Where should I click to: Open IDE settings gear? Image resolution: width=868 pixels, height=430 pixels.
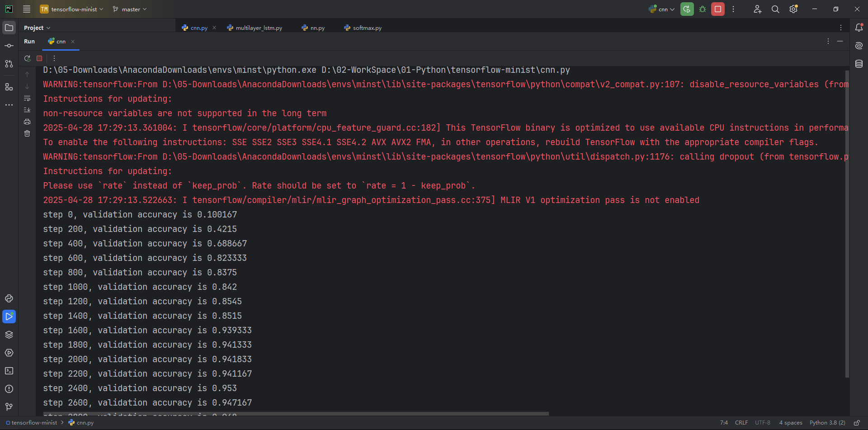793,9
